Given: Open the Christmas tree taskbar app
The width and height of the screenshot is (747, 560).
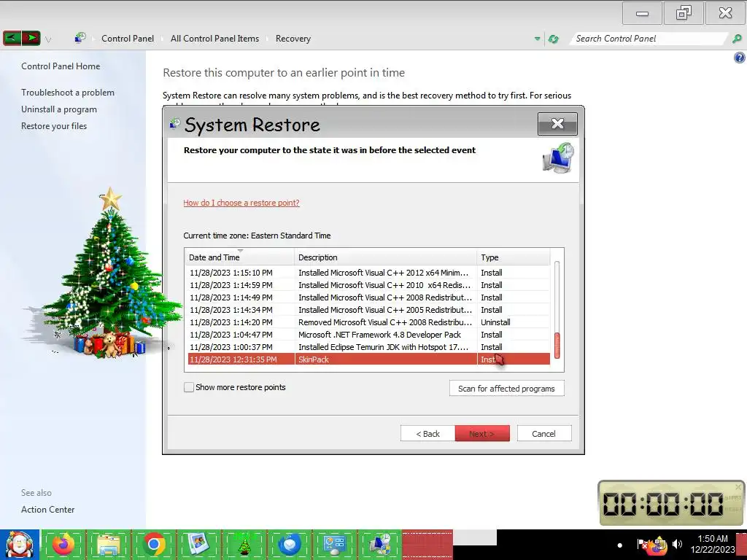Looking at the screenshot, I should (244, 544).
